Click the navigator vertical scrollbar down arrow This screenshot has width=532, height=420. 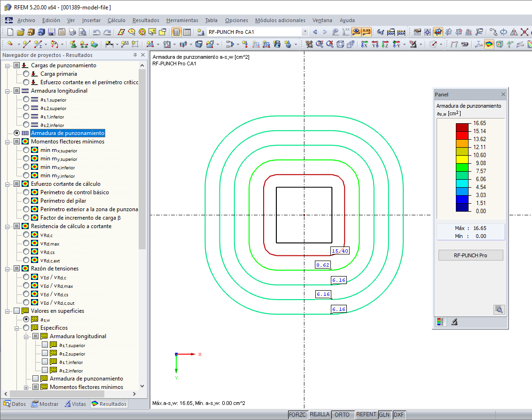click(142, 386)
